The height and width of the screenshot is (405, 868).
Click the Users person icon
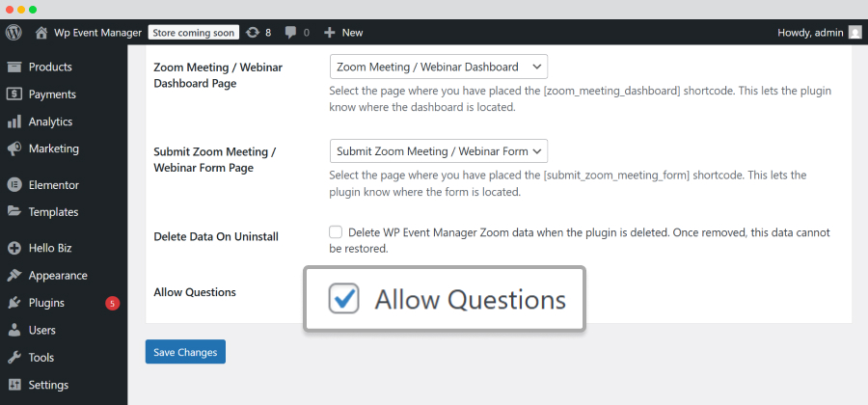14,331
